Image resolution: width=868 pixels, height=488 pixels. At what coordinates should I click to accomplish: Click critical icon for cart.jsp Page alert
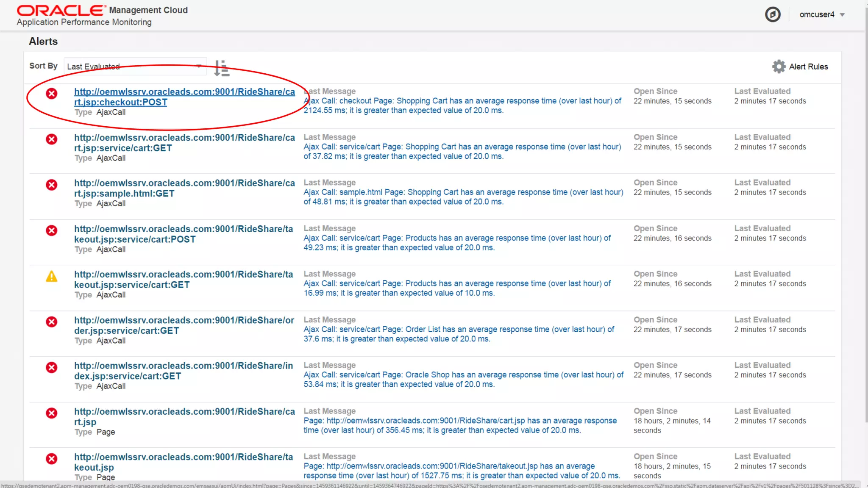click(52, 413)
